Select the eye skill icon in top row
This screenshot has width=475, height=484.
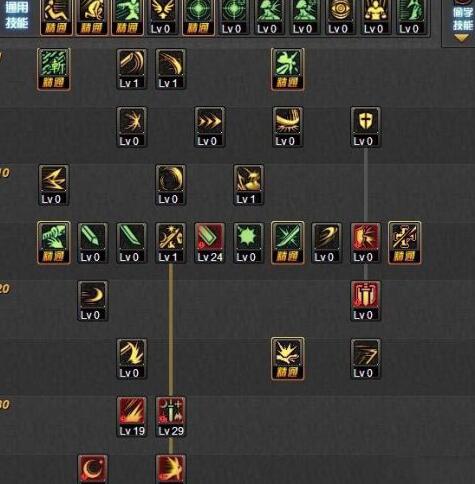(x=340, y=17)
